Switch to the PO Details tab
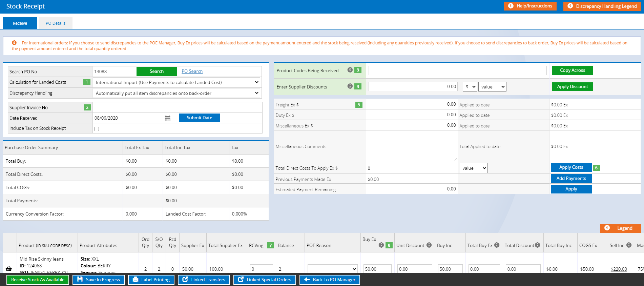The height and width of the screenshot is (286, 644). (56, 23)
